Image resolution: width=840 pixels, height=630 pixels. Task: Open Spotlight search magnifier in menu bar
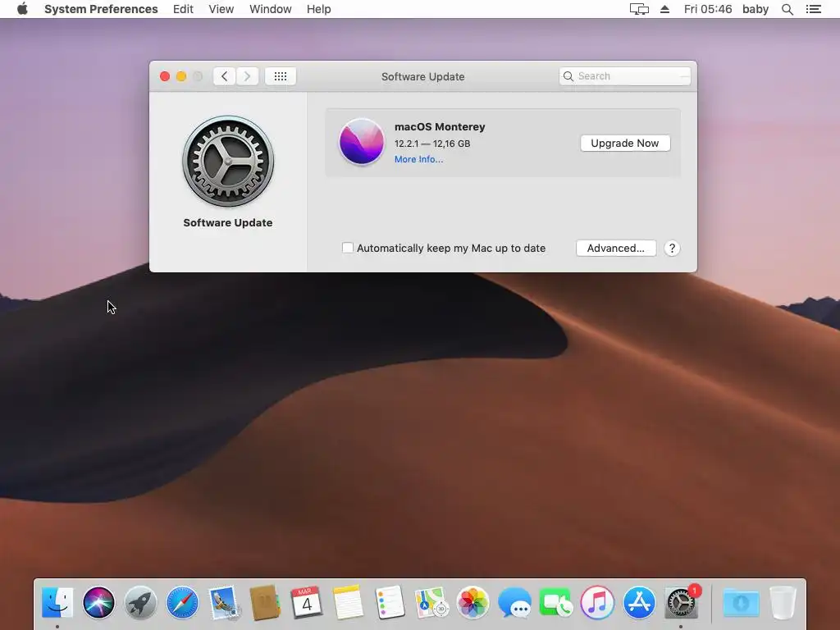(x=787, y=9)
